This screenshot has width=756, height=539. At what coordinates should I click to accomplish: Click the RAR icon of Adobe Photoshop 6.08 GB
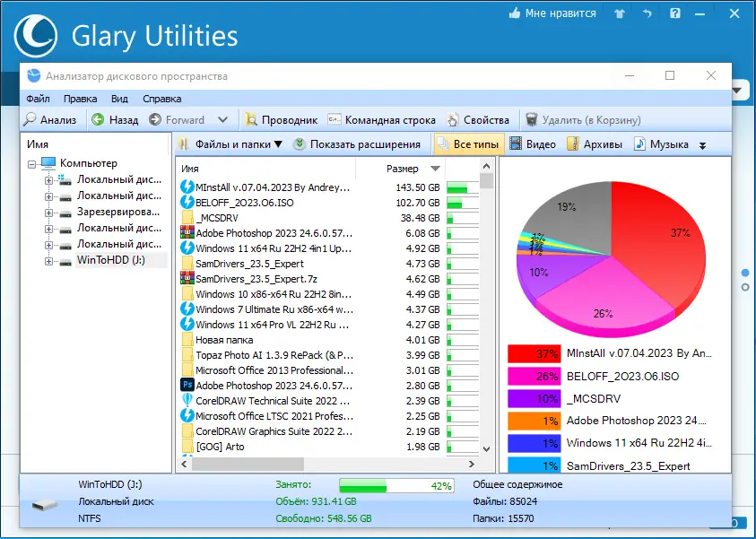coord(187,233)
